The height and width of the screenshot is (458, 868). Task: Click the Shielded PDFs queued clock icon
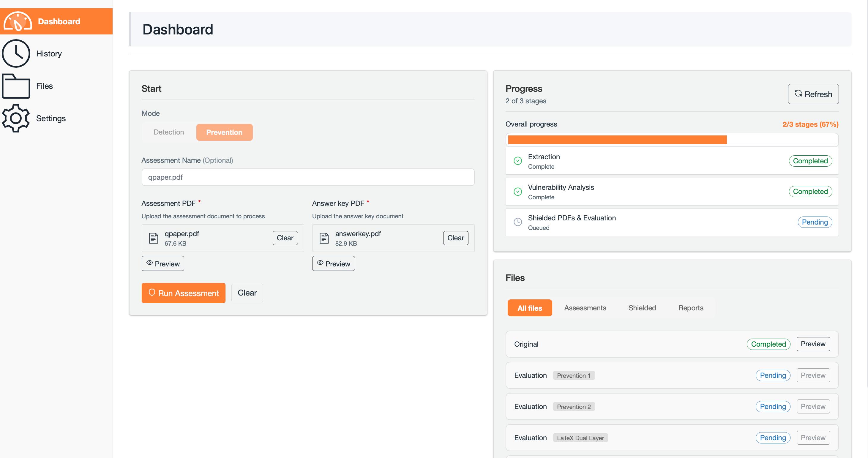[517, 222]
